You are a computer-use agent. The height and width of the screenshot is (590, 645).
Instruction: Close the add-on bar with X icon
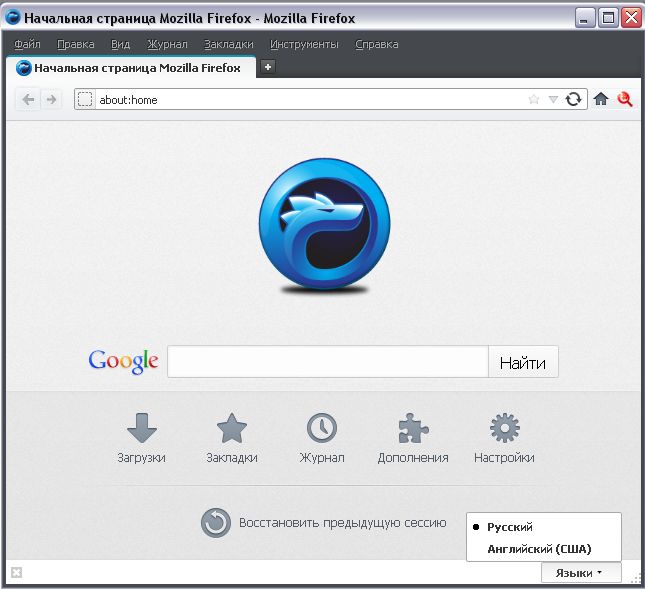pyautogui.click(x=17, y=572)
